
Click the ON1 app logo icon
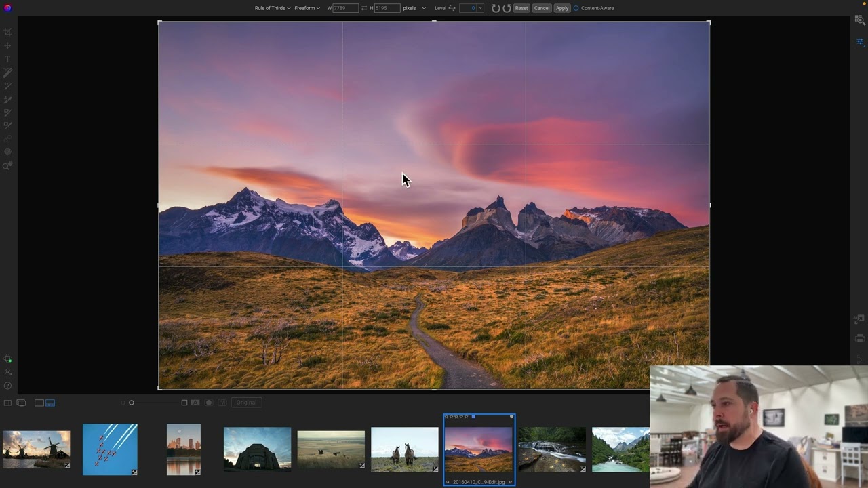click(7, 8)
